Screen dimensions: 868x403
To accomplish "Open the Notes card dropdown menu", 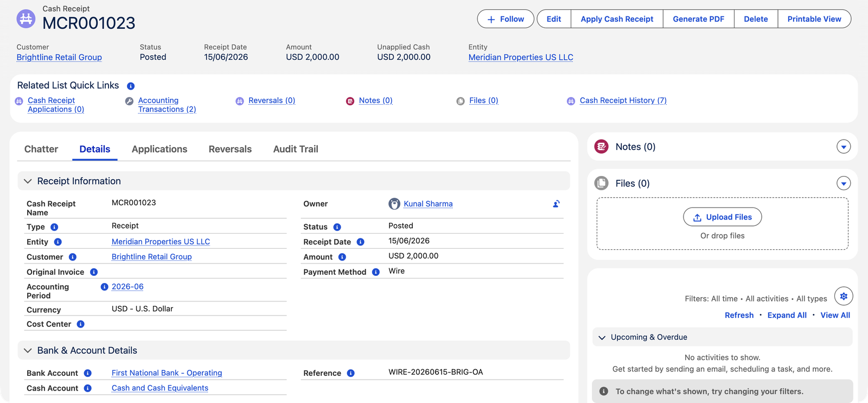I will click(844, 147).
